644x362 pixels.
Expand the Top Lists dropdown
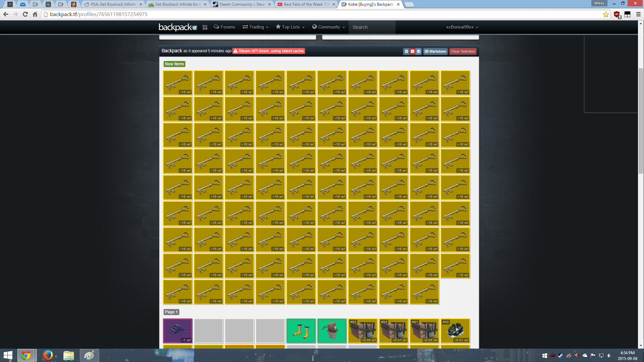pyautogui.click(x=290, y=27)
